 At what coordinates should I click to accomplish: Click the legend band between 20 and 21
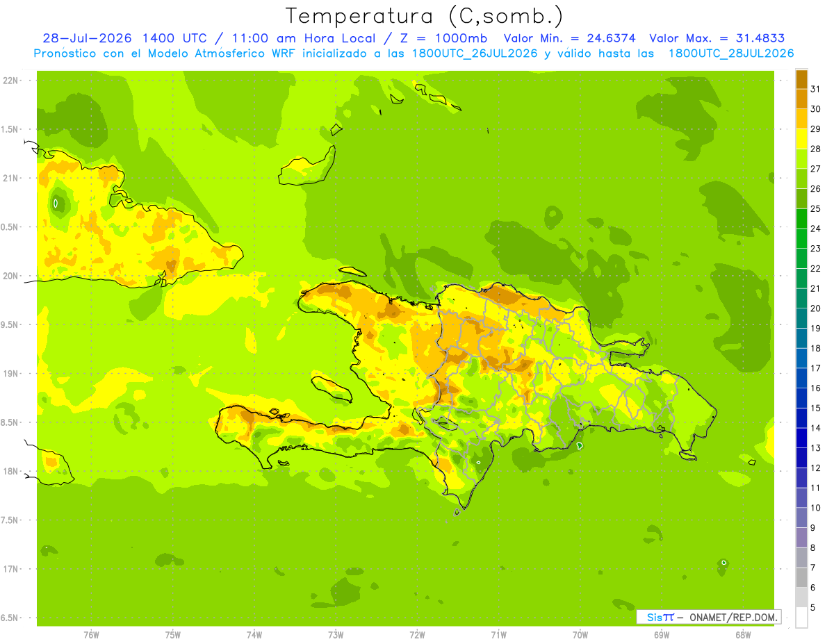point(801,298)
